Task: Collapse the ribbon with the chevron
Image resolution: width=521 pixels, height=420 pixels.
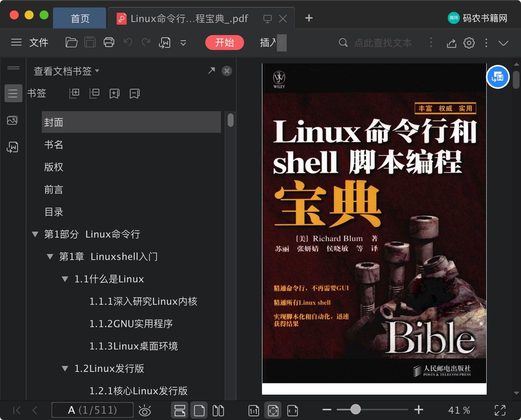Action: 503,43
